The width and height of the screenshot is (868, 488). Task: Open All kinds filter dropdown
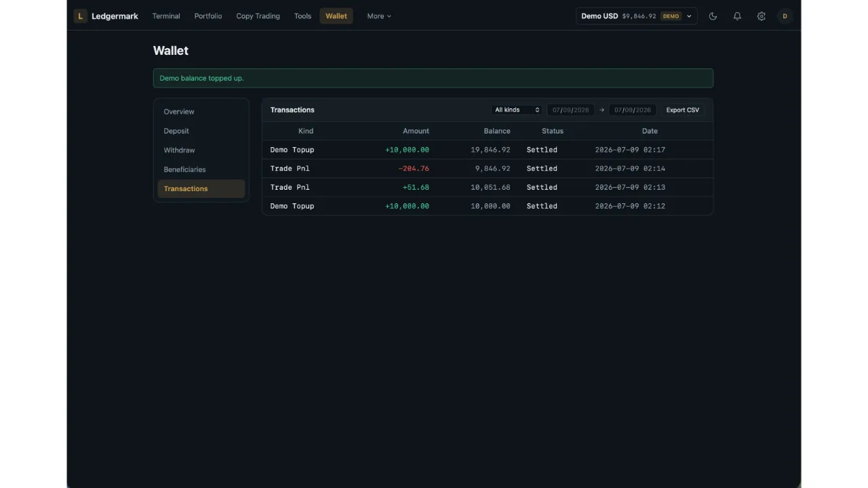click(x=517, y=110)
